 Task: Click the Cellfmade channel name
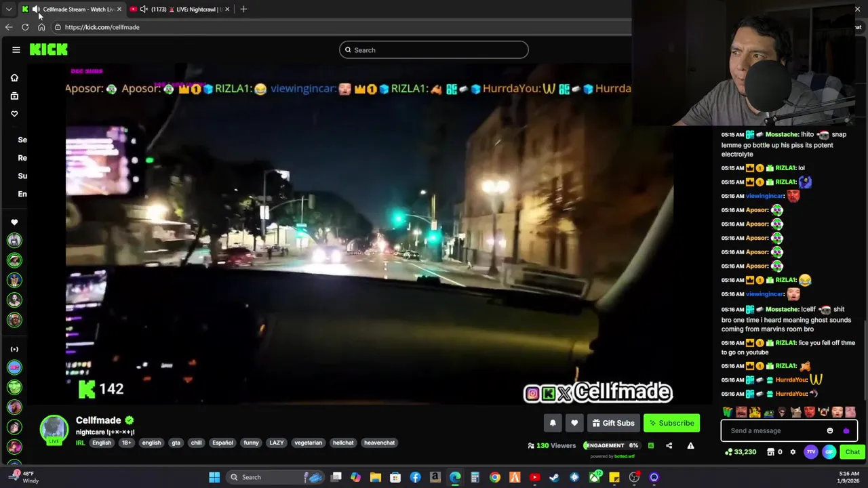pyautogui.click(x=98, y=420)
